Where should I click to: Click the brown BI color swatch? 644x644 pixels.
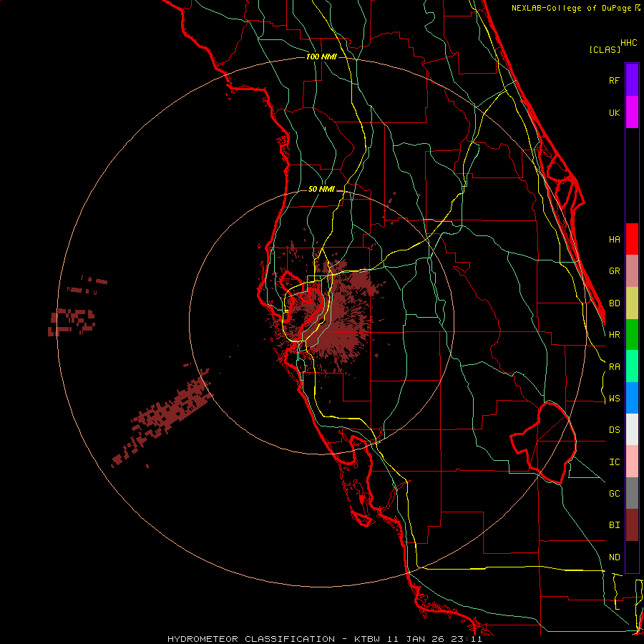coord(632,525)
